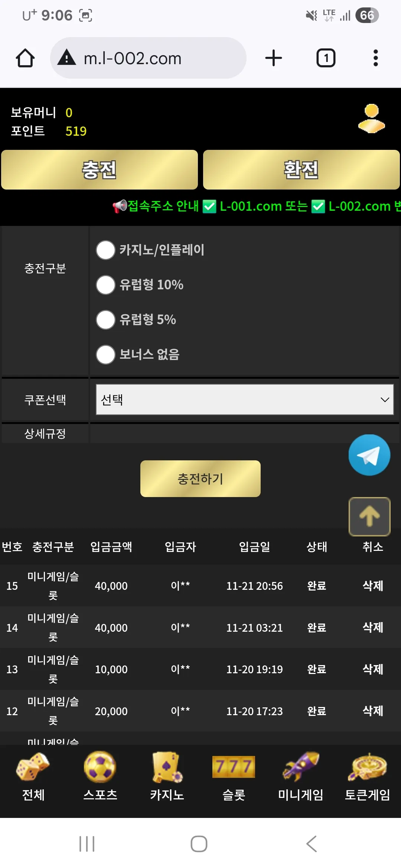Open the 스포츠 soccer ball category
The height and width of the screenshot is (868, 401).
[x=100, y=777]
